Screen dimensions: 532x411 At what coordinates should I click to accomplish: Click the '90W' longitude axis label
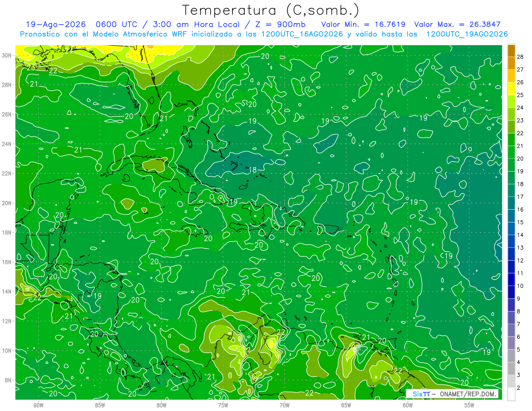pyautogui.click(x=38, y=405)
